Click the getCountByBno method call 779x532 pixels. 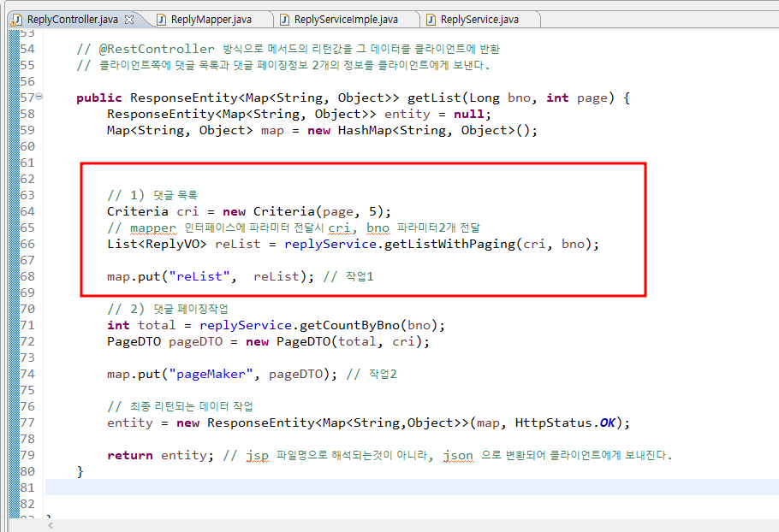tap(350, 325)
